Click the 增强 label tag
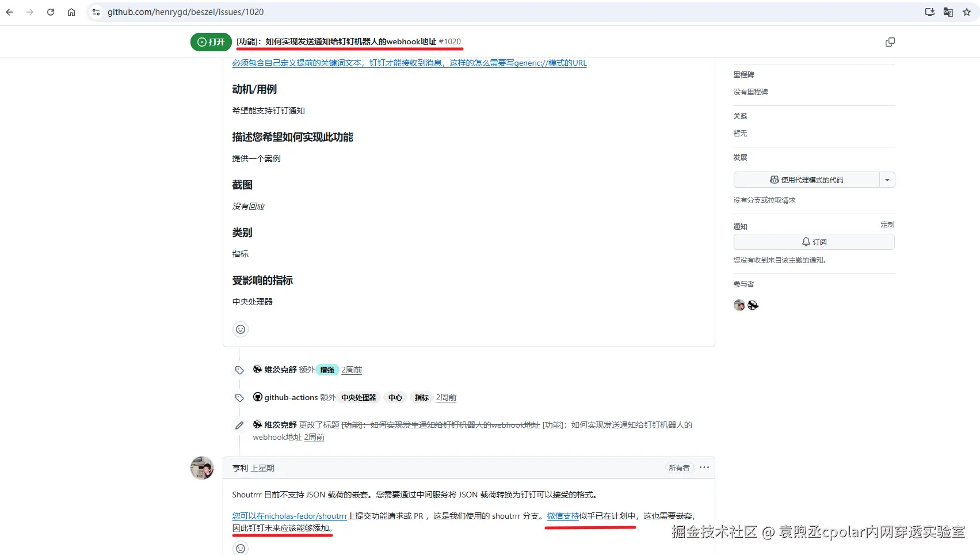This screenshot has width=980, height=555. coord(327,370)
